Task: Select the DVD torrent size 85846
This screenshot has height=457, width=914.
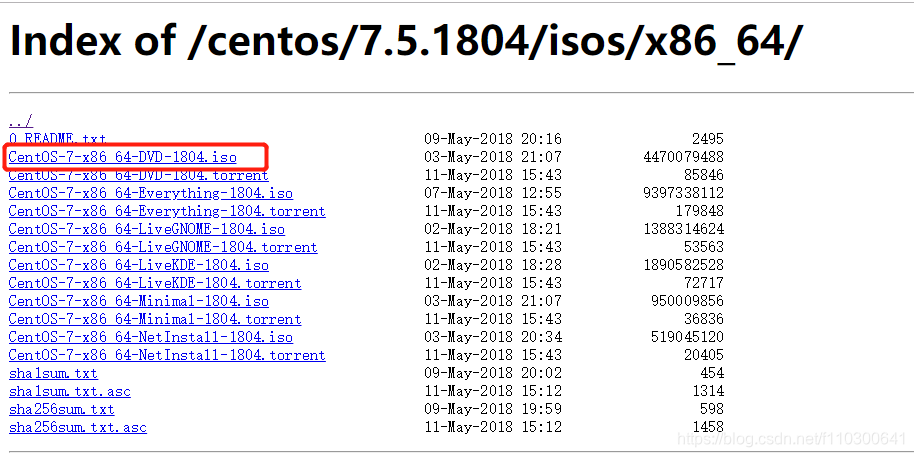Action: tap(704, 175)
